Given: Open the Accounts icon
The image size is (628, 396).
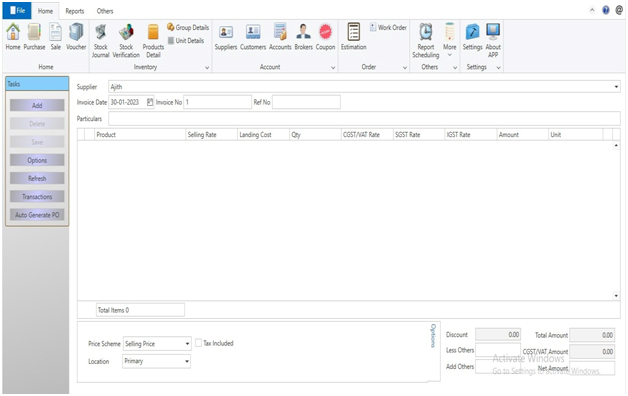Looking at the screenshot, I should [280, 36].
